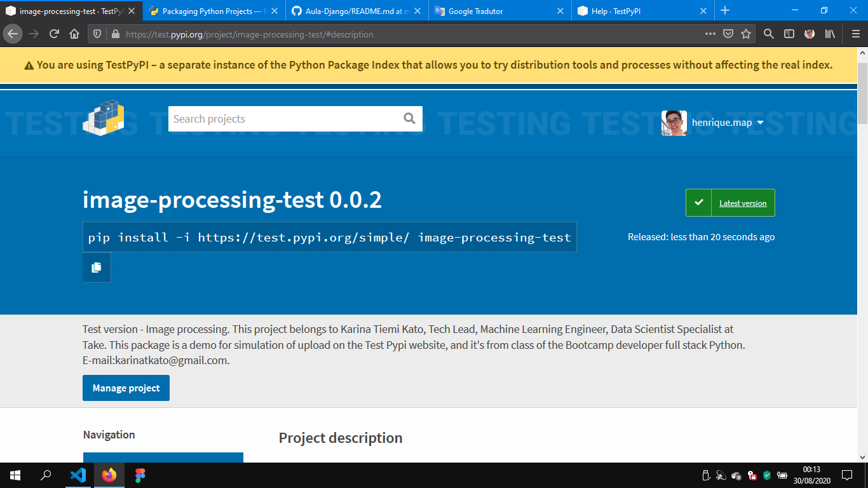
Task: Close the Help TestPyPI tab
Action: (703, 11)
